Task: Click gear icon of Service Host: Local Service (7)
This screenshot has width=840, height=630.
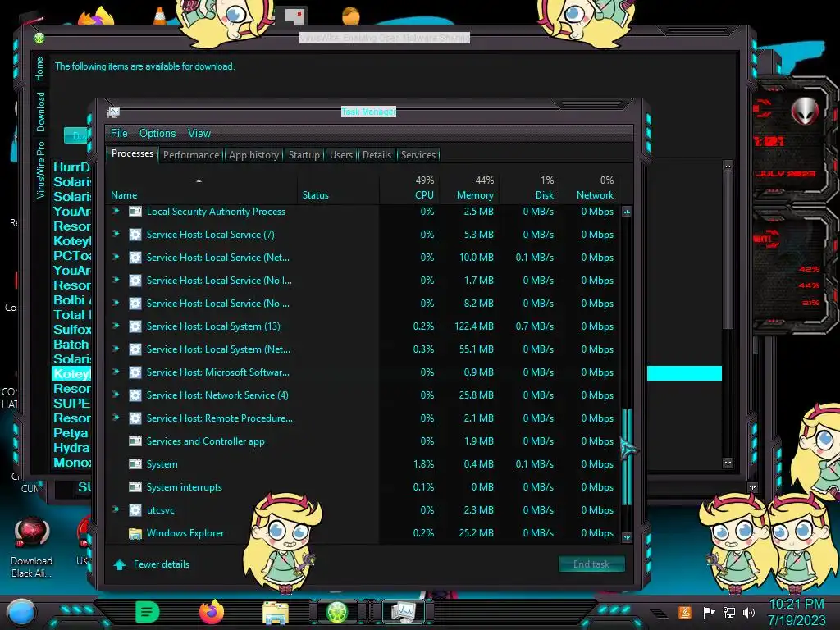Action: pos(135,235)
